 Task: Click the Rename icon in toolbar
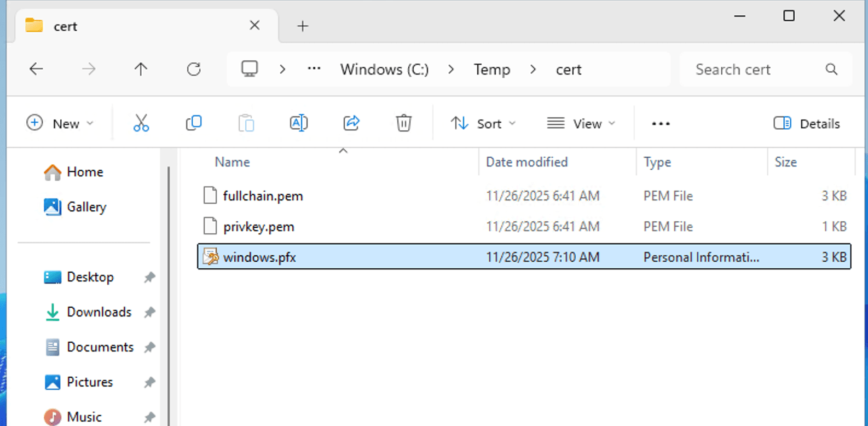298,123
